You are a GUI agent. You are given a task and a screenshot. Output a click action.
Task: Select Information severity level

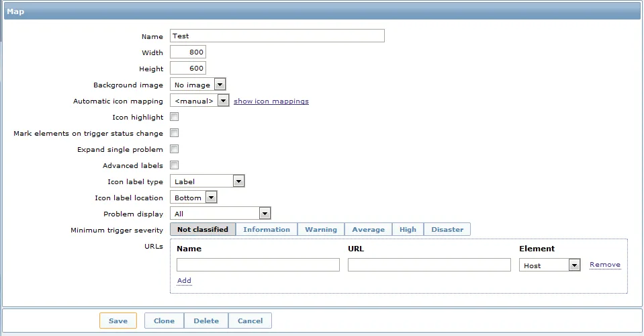[267, 229]
